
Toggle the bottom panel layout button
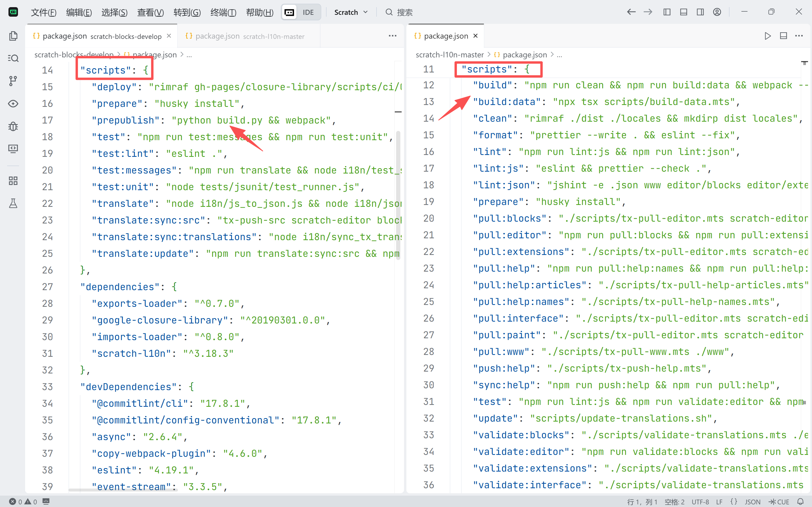point(683,12)
